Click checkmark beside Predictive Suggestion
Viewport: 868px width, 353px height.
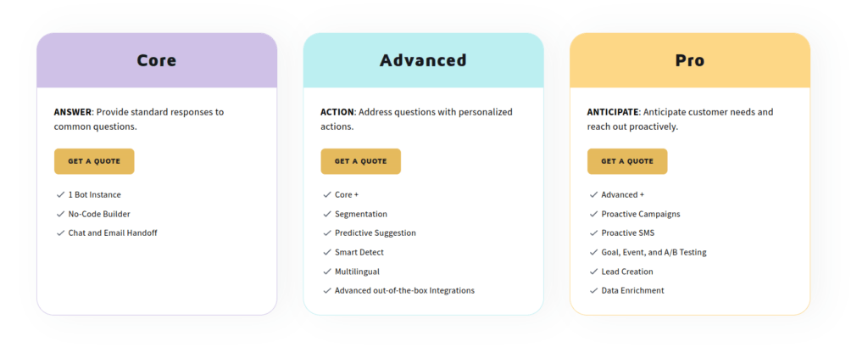[327, 233]
